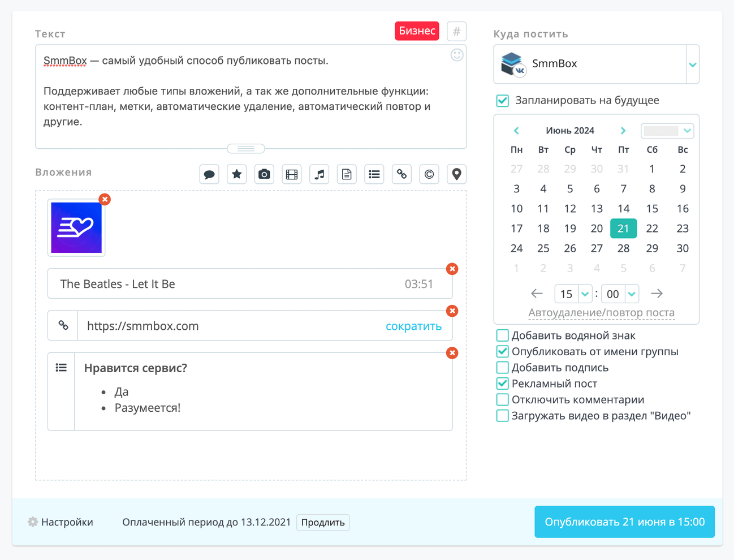Select June 30 in the calendar

click(683, 248)
